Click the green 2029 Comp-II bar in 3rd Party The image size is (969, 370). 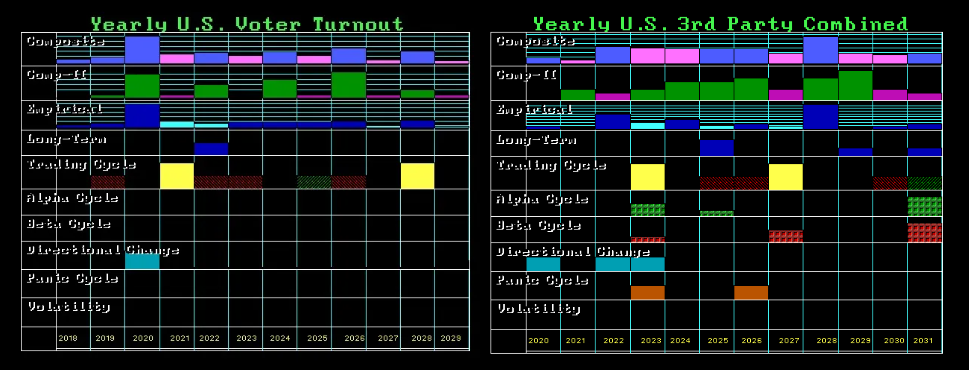tap(855, 85)
